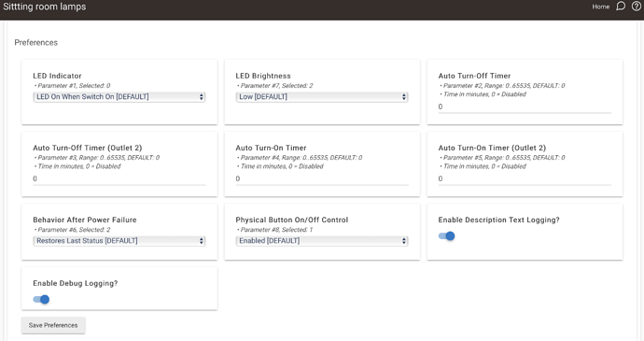Click the LED Indicator label
The height and width of the screenshot is (341, 644).
pyautogui.click(x=57, y=76)
